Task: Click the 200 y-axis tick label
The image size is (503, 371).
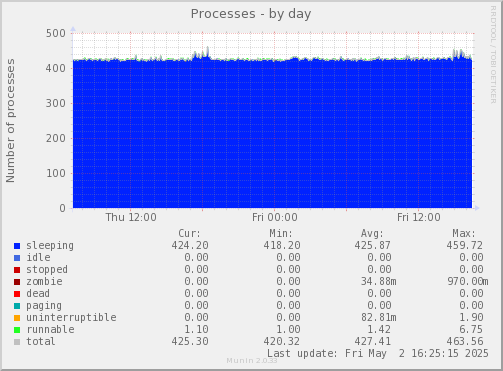Action: (56, 138)
